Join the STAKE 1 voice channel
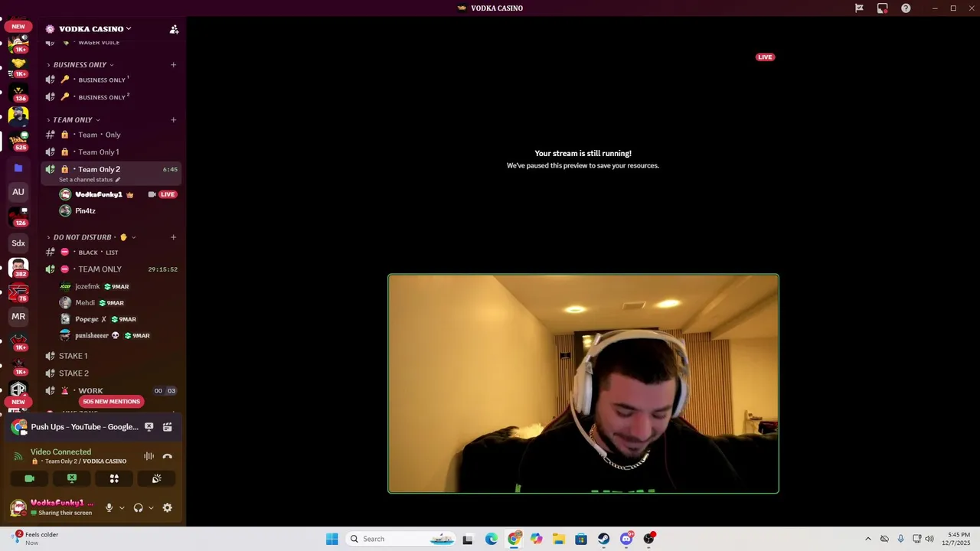 click(x=111, y=356)
